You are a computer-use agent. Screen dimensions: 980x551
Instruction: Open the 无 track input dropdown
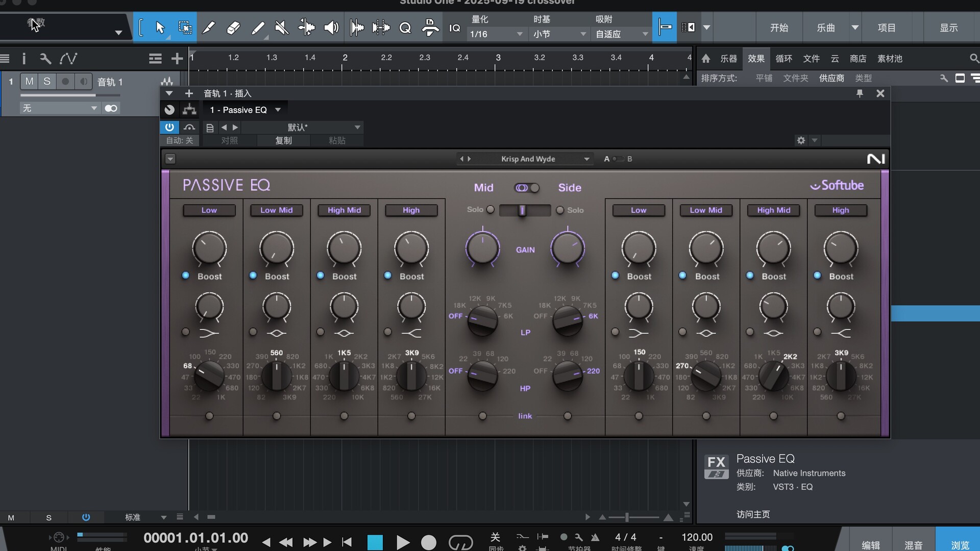coord(59,108)
